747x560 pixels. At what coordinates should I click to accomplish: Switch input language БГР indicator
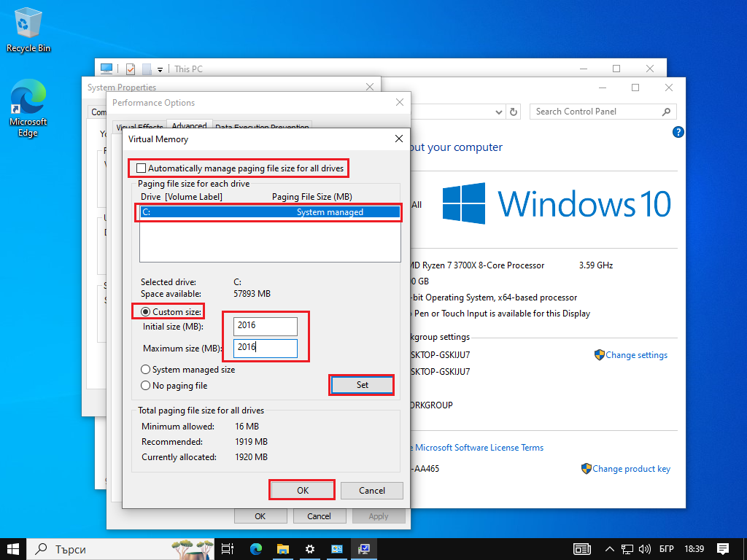666,549
